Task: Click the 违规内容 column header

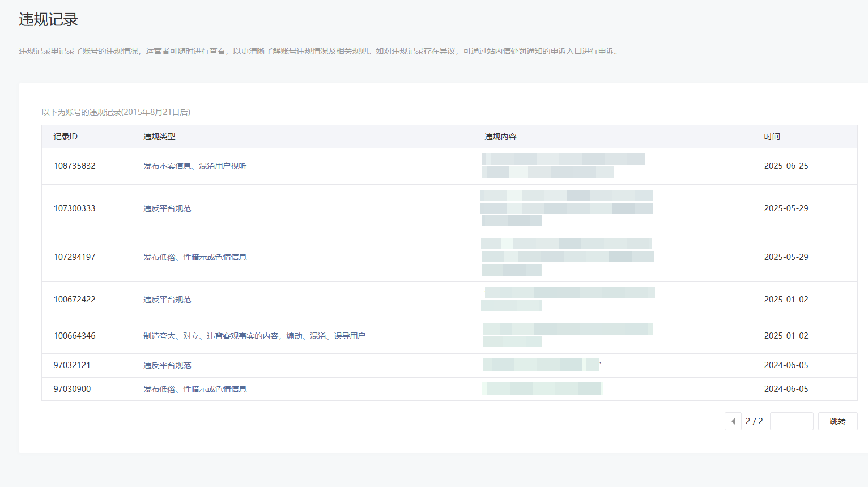Action: [x=500, y=136]
